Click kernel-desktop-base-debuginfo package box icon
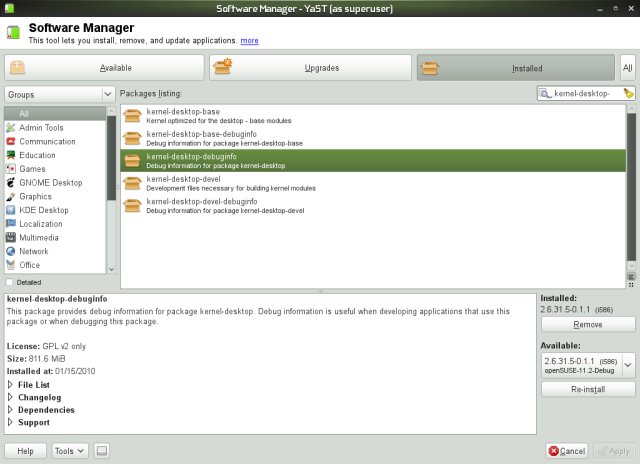This screenshot has height=464, width=640. pos(132,138)
